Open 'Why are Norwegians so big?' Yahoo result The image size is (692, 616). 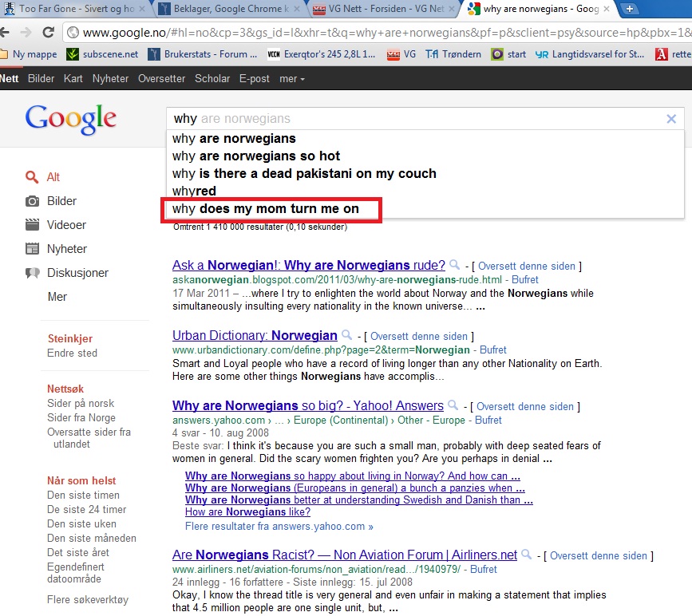307,405
